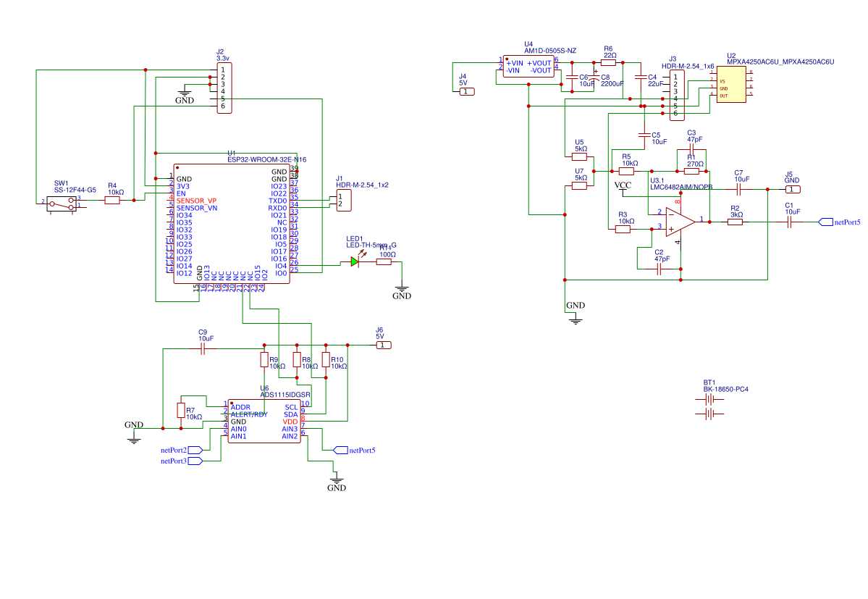
Task: Click netPort5 flag near ADS1115
Action: (340, 450)
